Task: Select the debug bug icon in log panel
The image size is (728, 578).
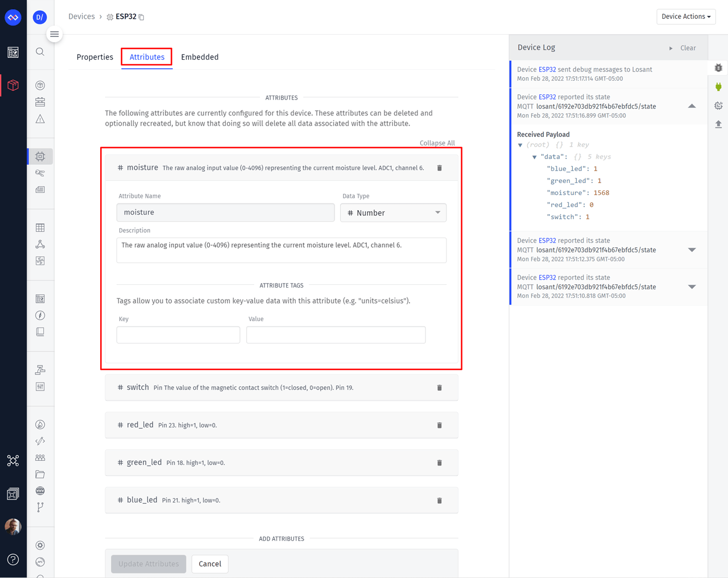Action: pos(718,68)
